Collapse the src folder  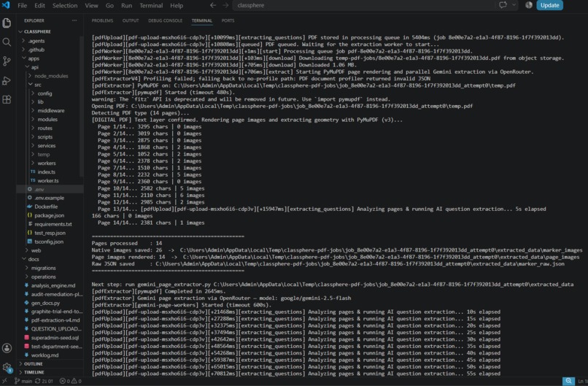point(37,85)
